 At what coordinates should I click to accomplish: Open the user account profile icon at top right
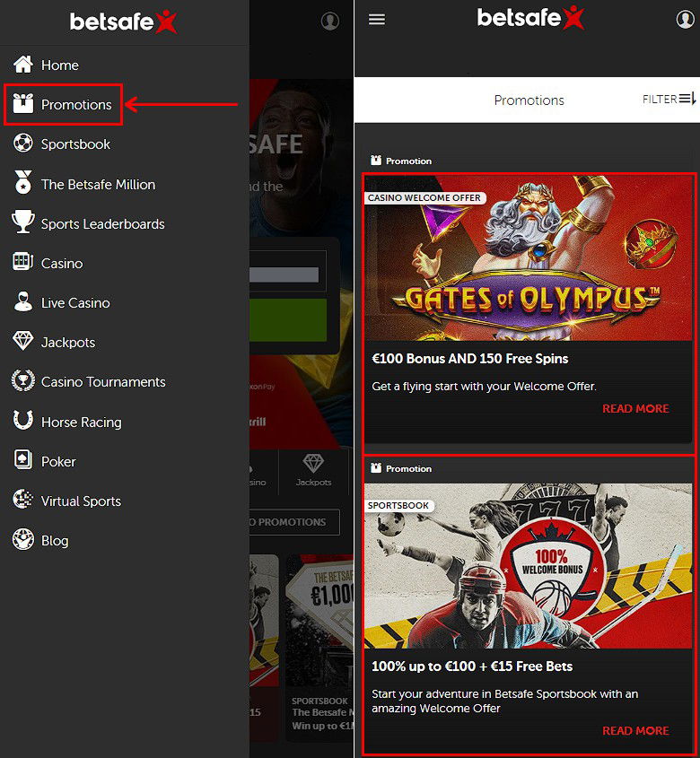pyautogui.click(x=685, y=20)
